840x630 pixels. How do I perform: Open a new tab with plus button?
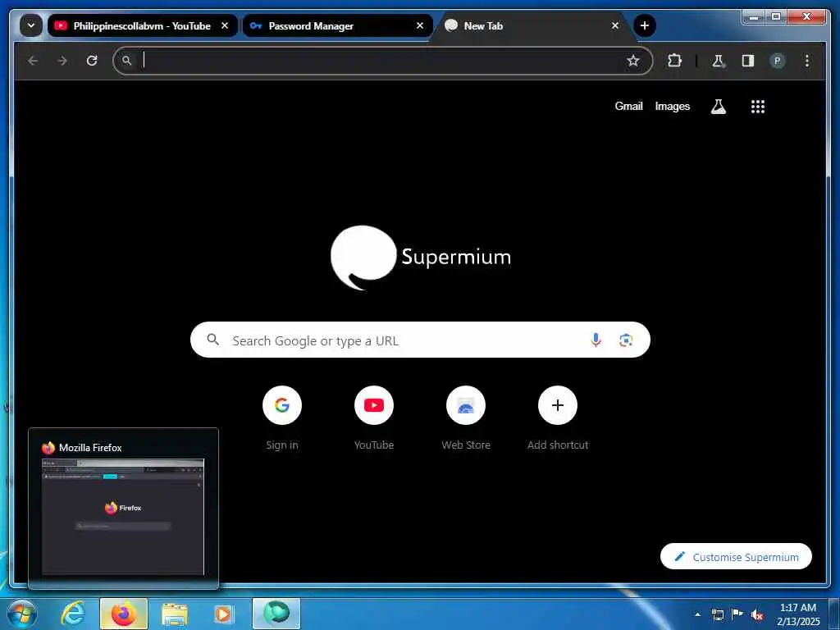(645, 25)
